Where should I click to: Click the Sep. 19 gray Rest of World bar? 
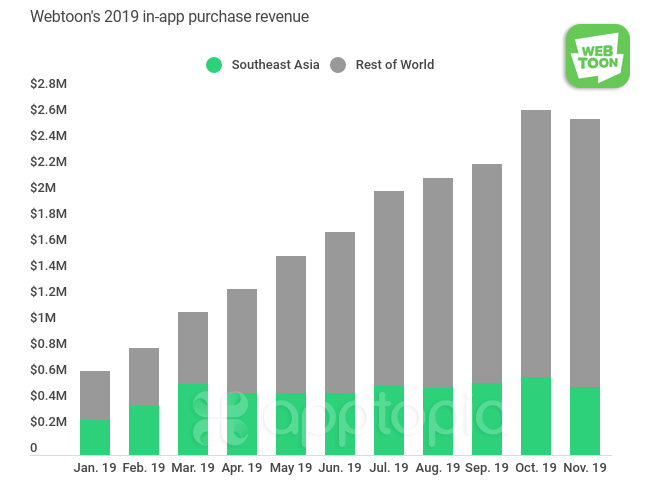[x=487, y=274]
